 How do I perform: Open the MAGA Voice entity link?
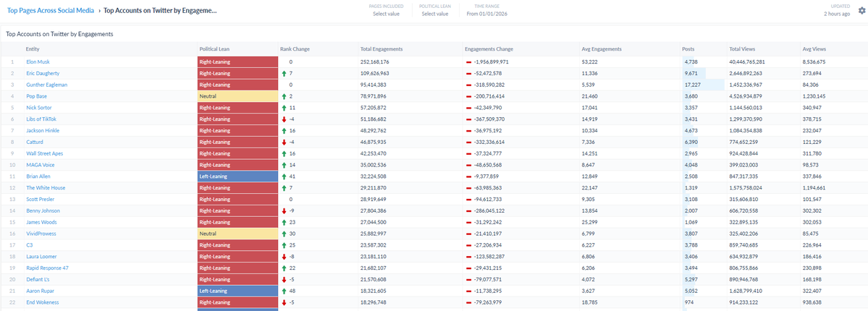[41, 165]
